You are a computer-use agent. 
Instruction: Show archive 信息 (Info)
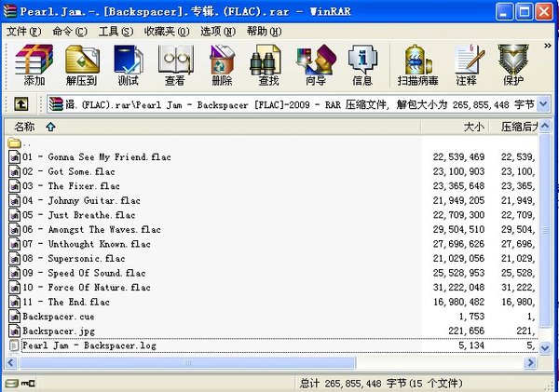coord(362,65)
